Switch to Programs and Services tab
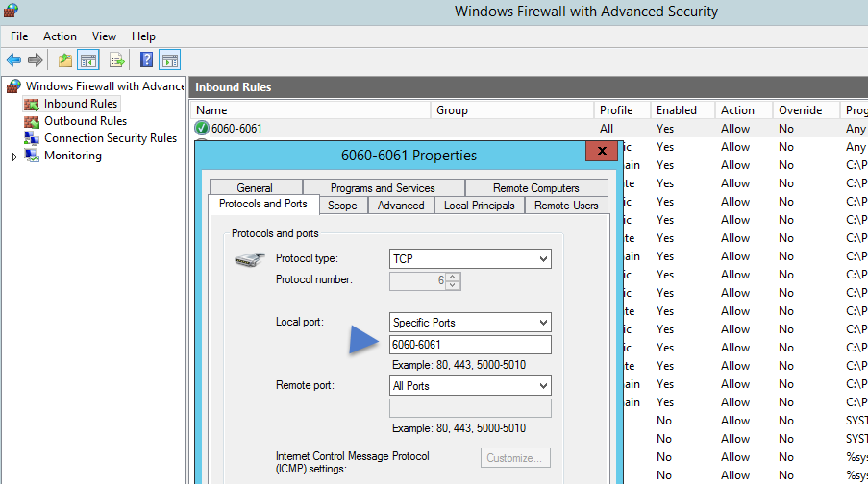Screen dimensions: 868x484 click(384, 188)
